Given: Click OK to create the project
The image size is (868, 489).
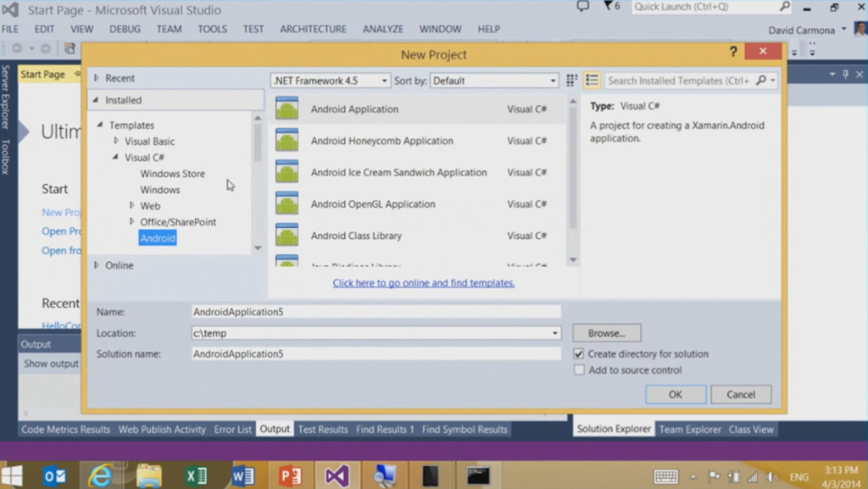Looking at the screenshot, I should pos(676,394).
